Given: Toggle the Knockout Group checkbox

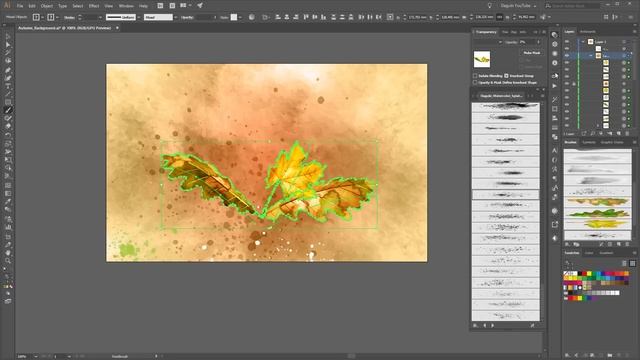Looking at the screenshot, I should 506,76.
